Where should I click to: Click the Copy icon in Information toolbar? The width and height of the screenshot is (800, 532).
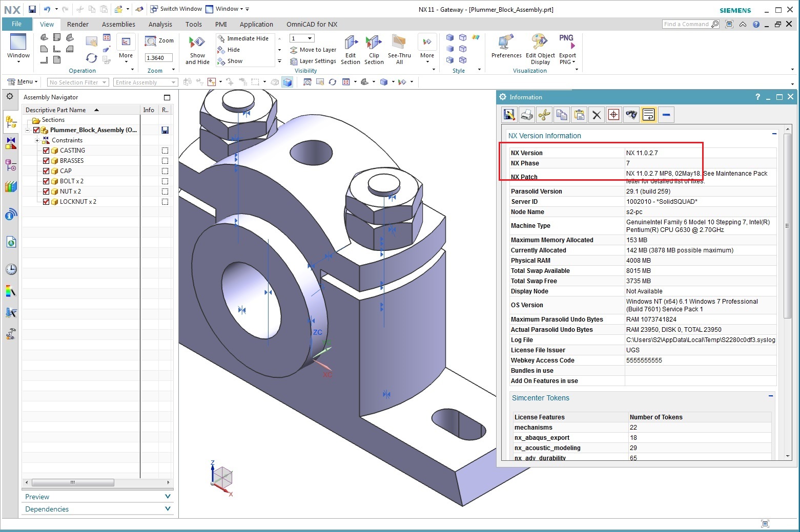click(x=562, y=115)
